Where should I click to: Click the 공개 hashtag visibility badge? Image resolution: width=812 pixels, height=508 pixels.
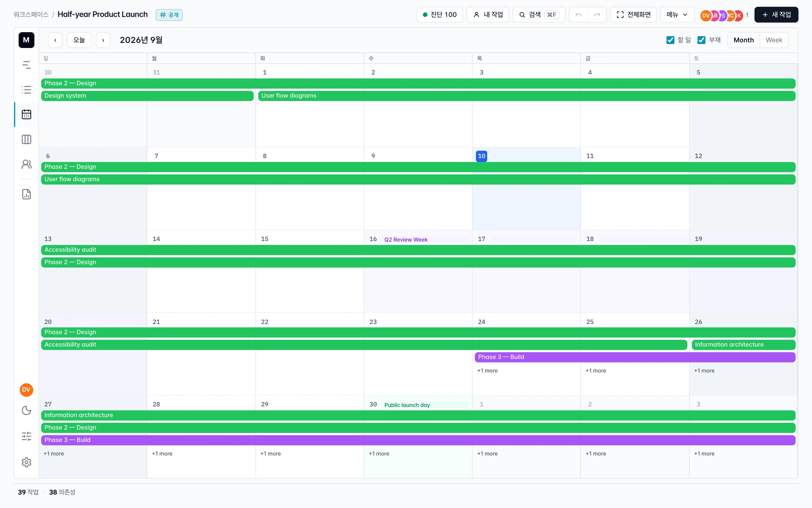(169, 15)
